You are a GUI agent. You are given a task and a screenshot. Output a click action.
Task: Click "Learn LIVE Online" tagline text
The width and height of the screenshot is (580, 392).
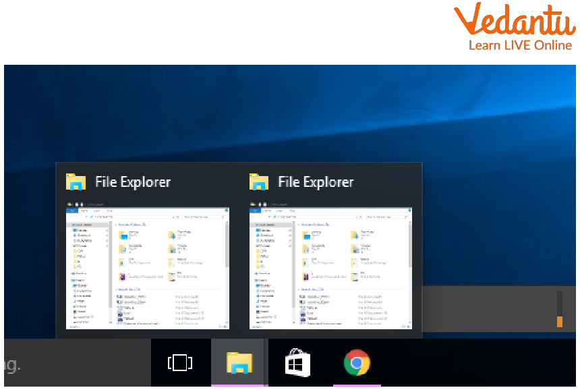click(x=520, y=45)
